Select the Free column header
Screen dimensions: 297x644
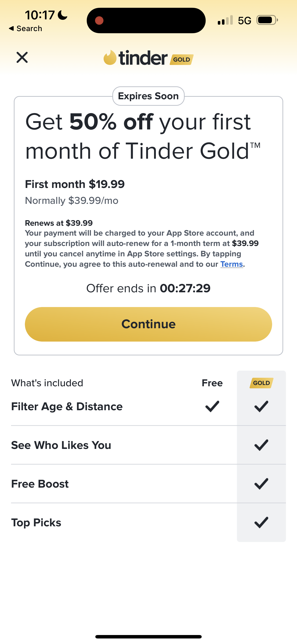pos(212,383)
